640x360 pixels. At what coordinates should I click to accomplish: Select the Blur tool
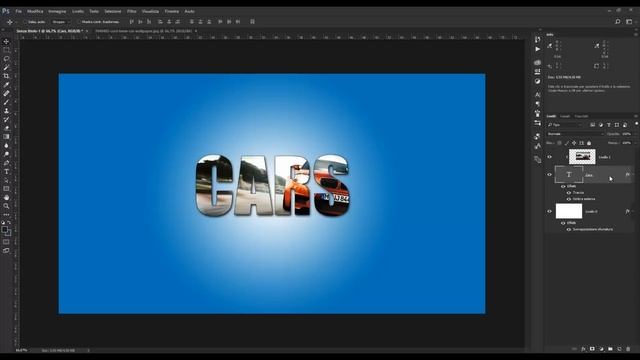pyautogui.click(x=6, y=145)
